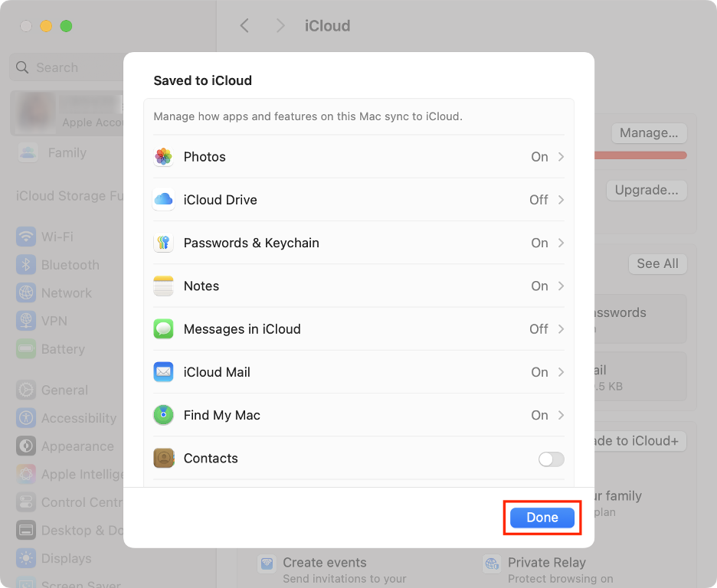Click the iCloud Mail envelope icon
Image resolution: width=717 pixels, height=588 pixels.
point(163,371)
